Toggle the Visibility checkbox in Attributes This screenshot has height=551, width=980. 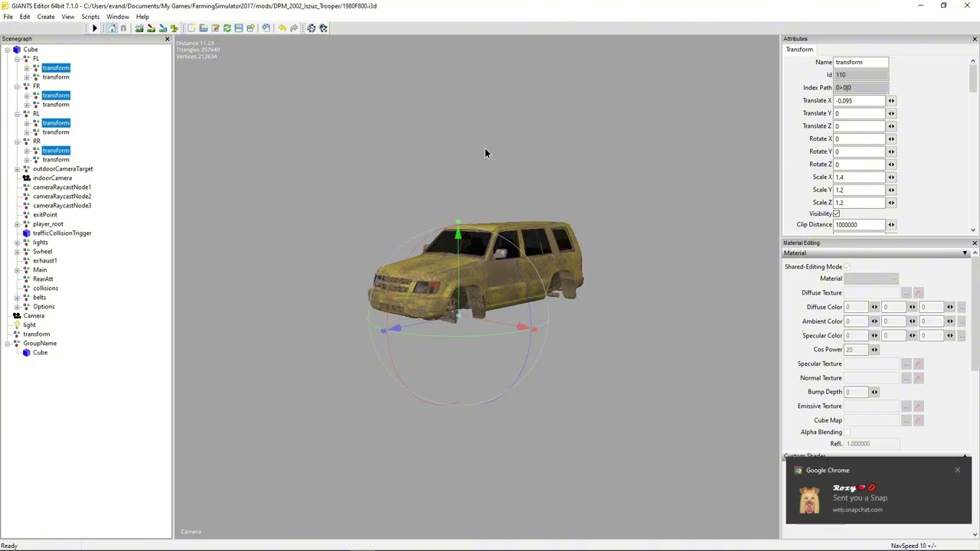point(836,214)
